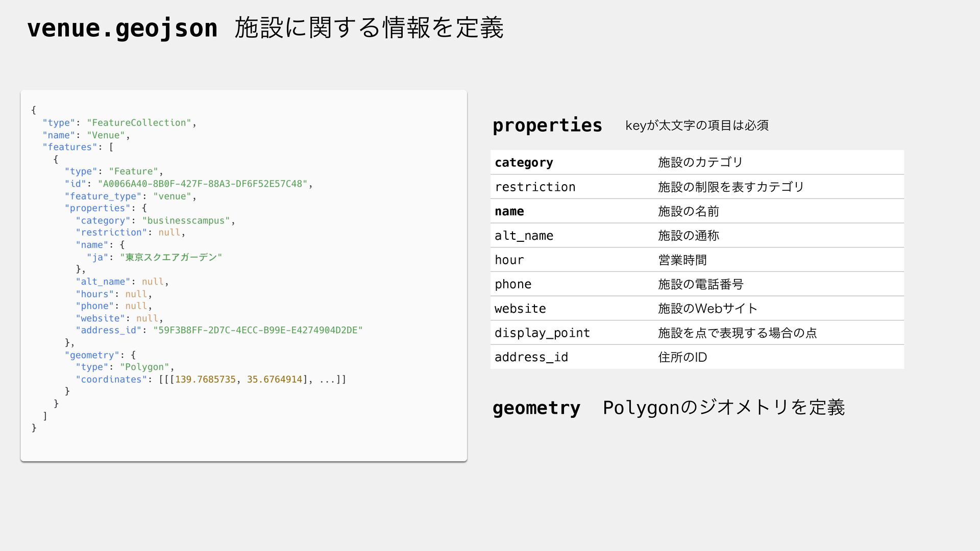Click the geometry section heading

[536, 408]
